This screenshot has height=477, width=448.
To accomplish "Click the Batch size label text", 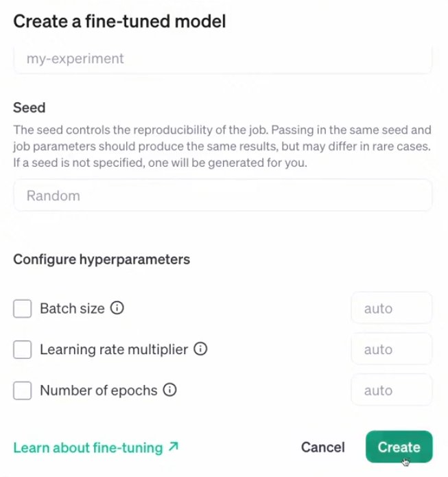I will [x=73, y=308].
